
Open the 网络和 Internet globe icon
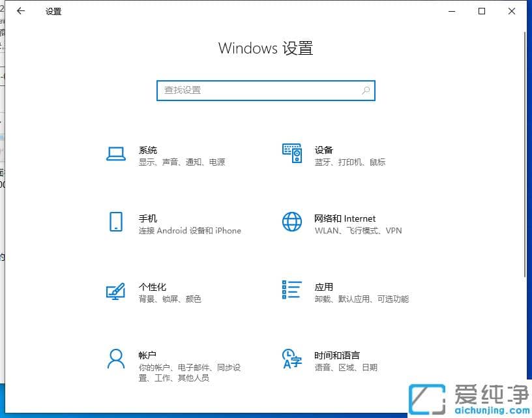tap(291, 222)
